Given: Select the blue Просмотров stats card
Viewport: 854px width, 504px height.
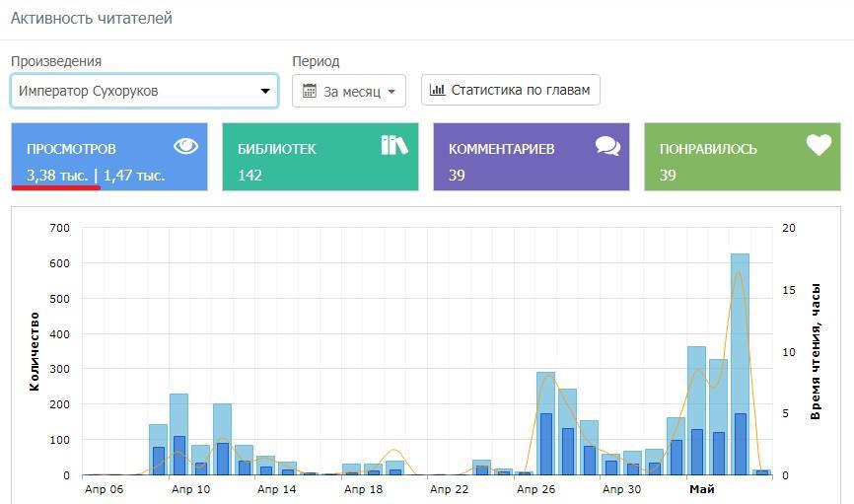Looking at the screenshot, I should point(108,157).
